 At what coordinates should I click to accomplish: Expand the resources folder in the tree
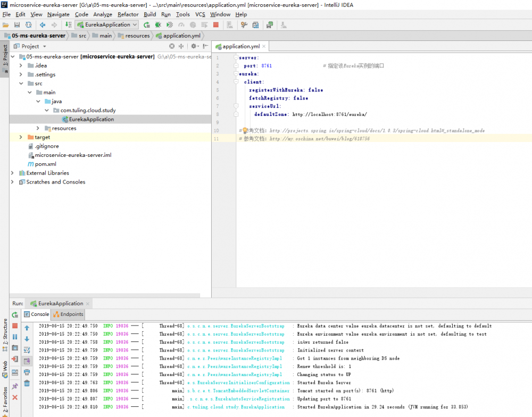coord(38,128)
